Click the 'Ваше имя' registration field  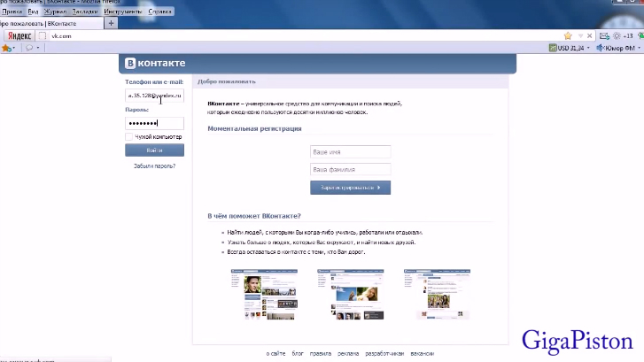pos(350,152)
